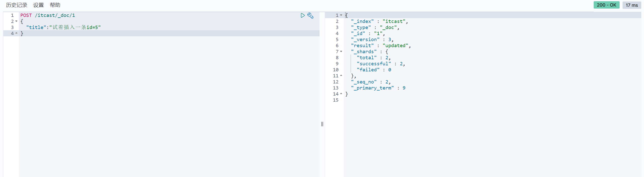
Task: Click line number 12 in response gutter
Action: (336, 82)
